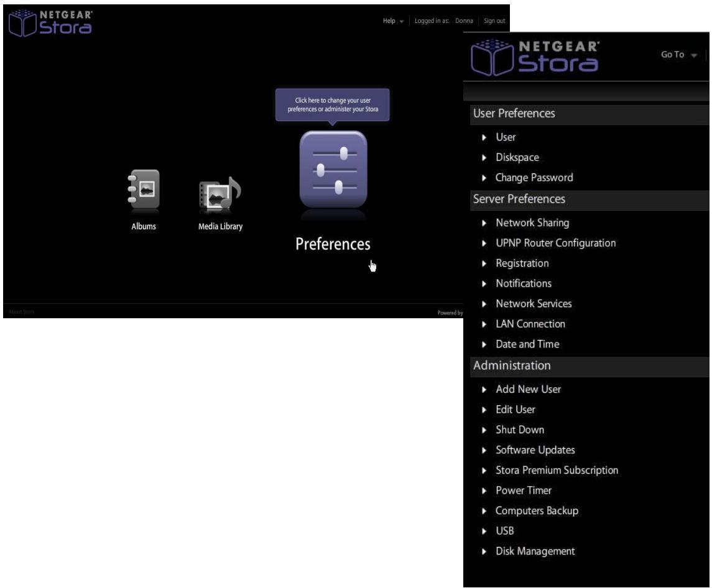Open the Preferences slider icon

[333, 169]
